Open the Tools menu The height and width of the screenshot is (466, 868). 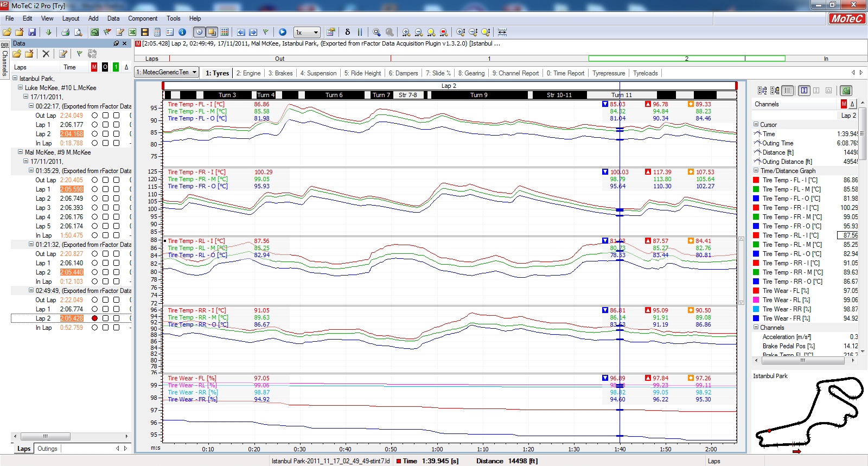click(174, 18)
